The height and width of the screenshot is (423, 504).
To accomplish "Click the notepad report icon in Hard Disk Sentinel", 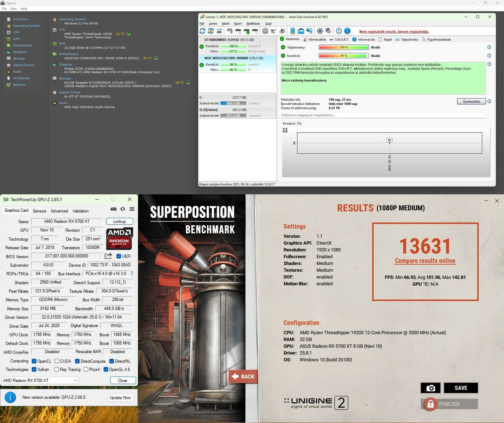I will [293, 31].
